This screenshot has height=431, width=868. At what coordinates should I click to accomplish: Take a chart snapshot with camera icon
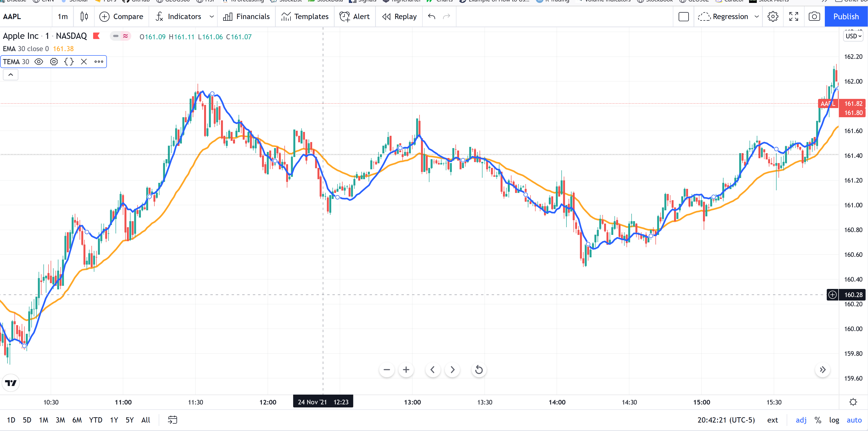tap(814, 16)
